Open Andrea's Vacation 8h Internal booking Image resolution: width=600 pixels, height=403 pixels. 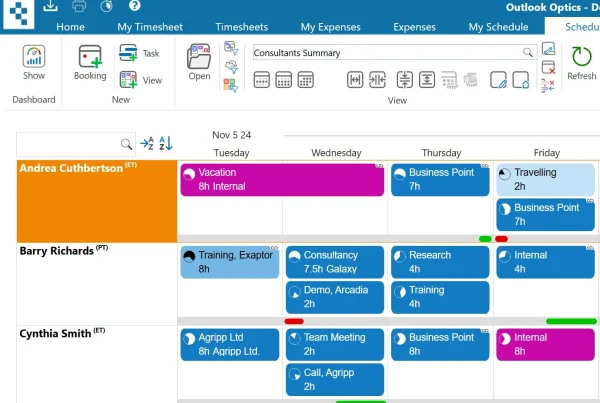coord(282,179)
